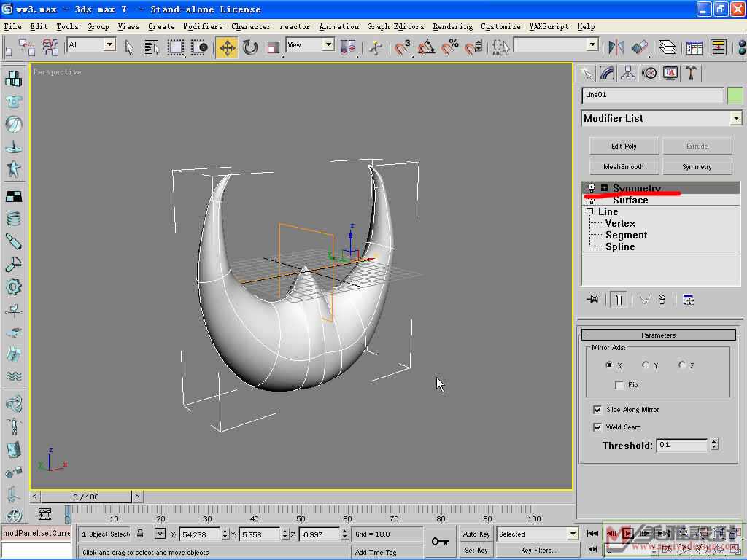
Task: Click the Set Key button
Action: pyautogui.click(x=476, y=550)
